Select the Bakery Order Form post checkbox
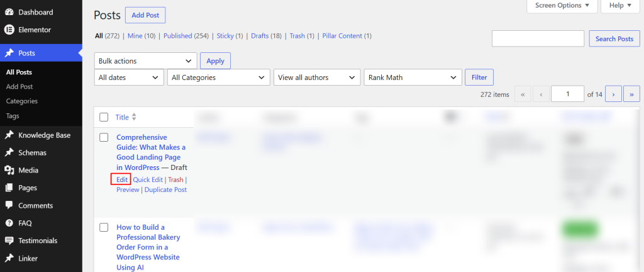Image resolution: width=644 pixels, height=272 pixels. tap(104, 227)
